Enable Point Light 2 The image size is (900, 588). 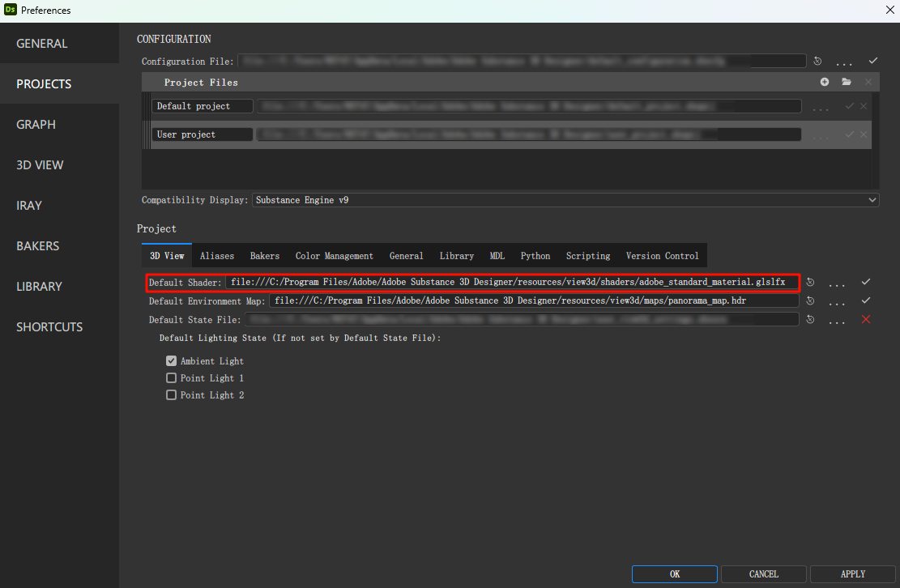[x=171, y=395]
